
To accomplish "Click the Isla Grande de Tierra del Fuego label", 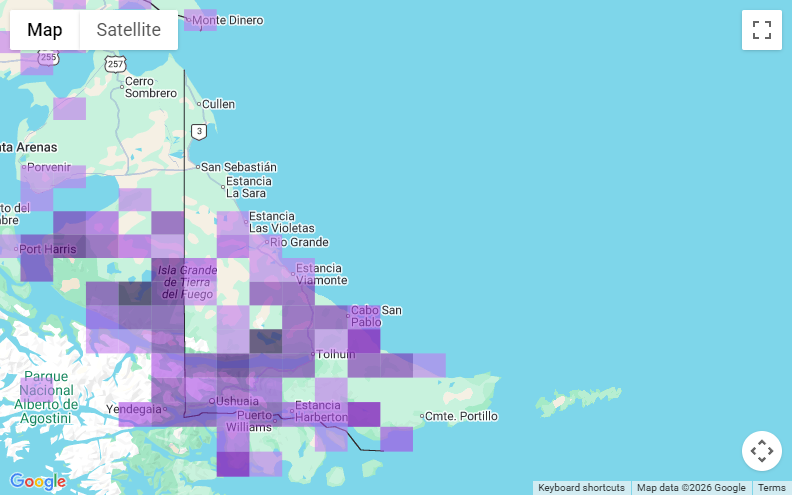I will tap(186, 282).
